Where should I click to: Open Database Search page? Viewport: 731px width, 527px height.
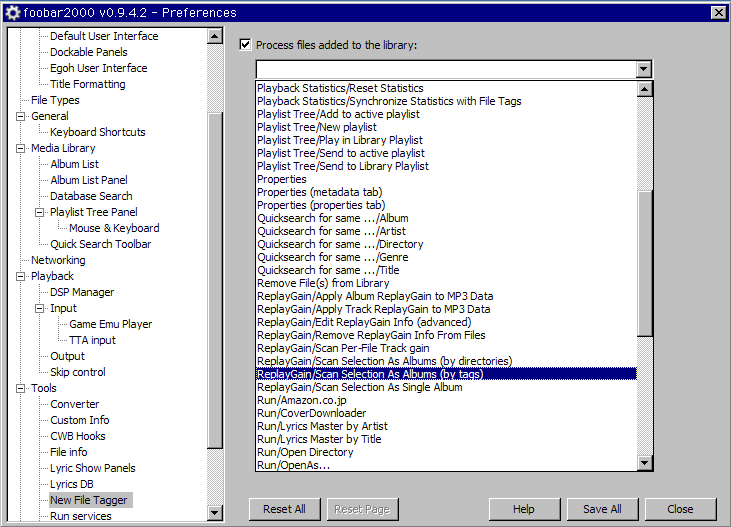91,196
